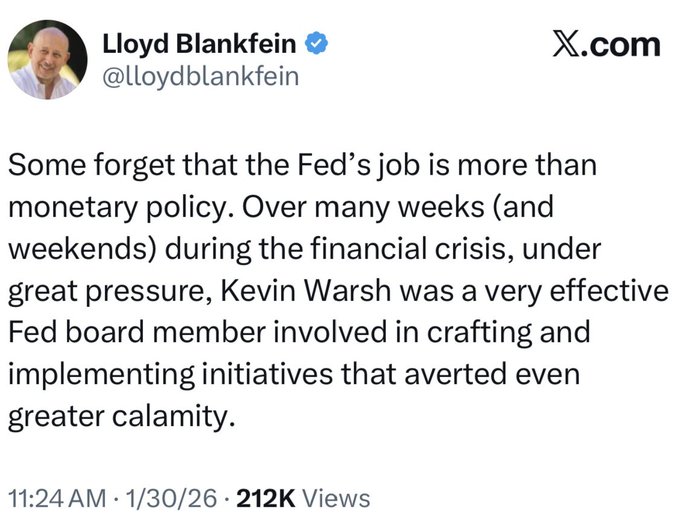Open Lloyd Blankfein's profile picture
This screenshot has height=519, width=680.
tap(48, 60)
